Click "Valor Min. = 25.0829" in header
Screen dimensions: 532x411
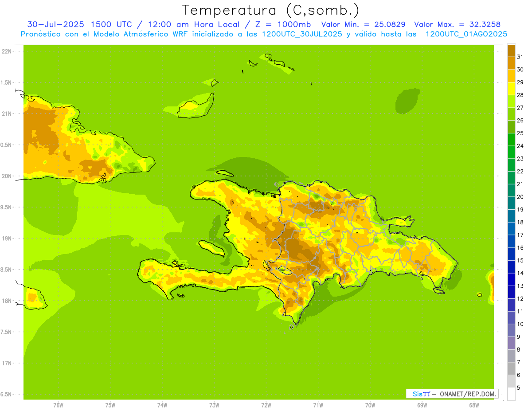pyautogui.click(x=363, y=24)
